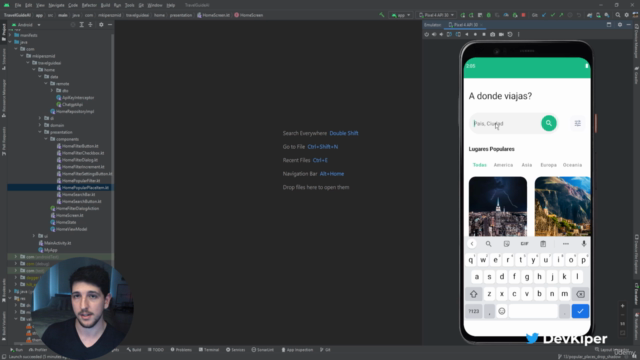The width and height of the screenshot is (640, 360).
Task: Tap the mountain landscape place thumbnail
Action: [x=562, y=206]
